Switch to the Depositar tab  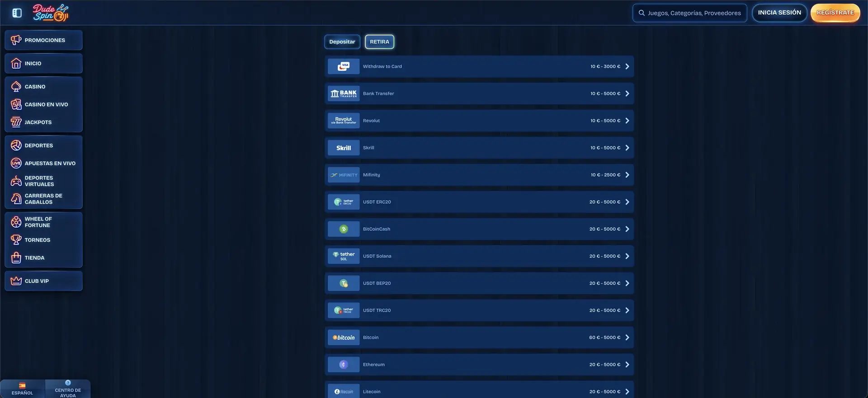(x=342, y=42)
